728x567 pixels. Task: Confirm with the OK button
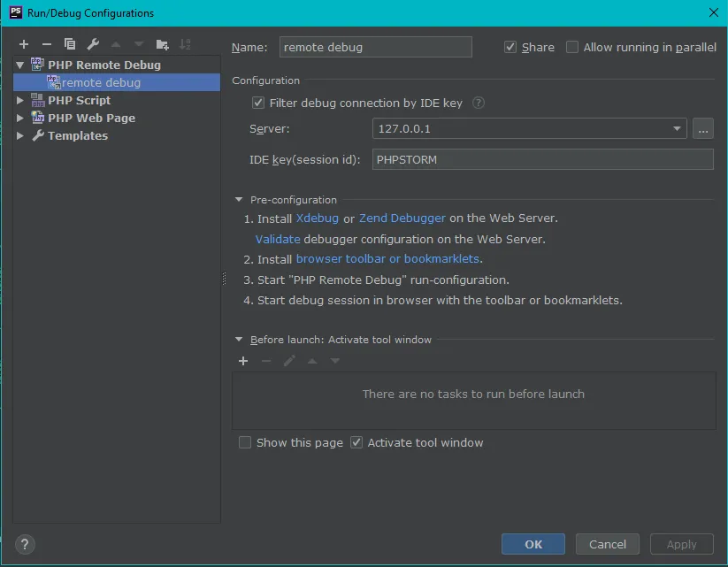[533, 544]
